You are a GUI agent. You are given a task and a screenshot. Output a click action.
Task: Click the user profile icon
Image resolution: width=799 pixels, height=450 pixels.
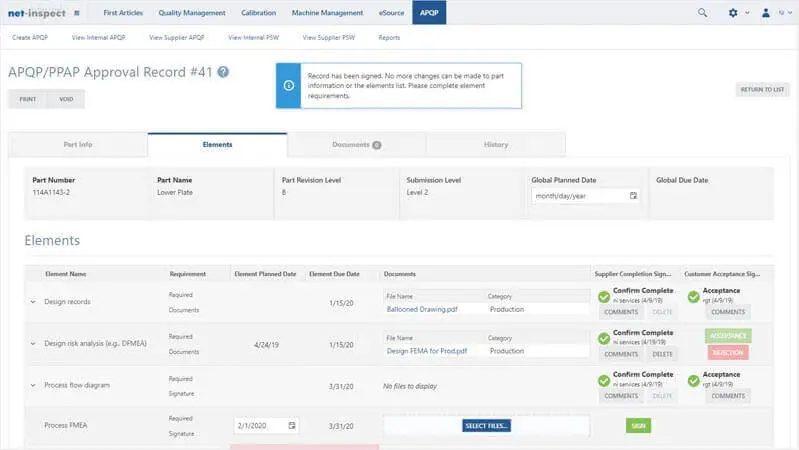pos(765,13)
